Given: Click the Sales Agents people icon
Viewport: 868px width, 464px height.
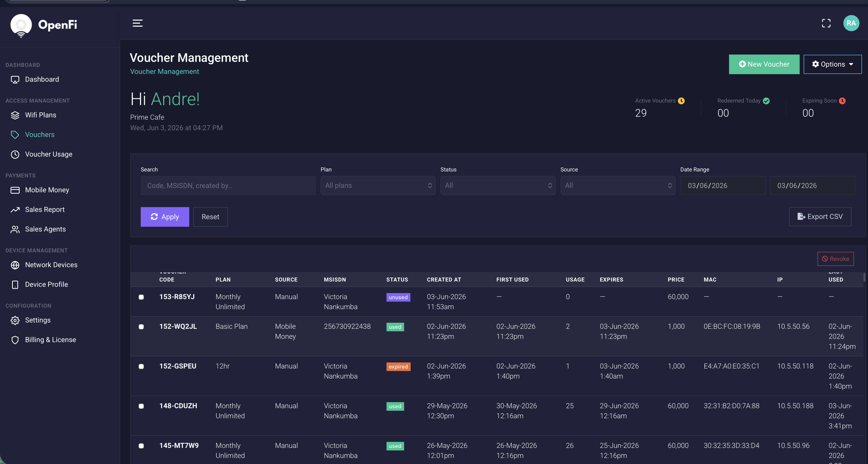Looking at the screenshot, I should tap(15, 229).
